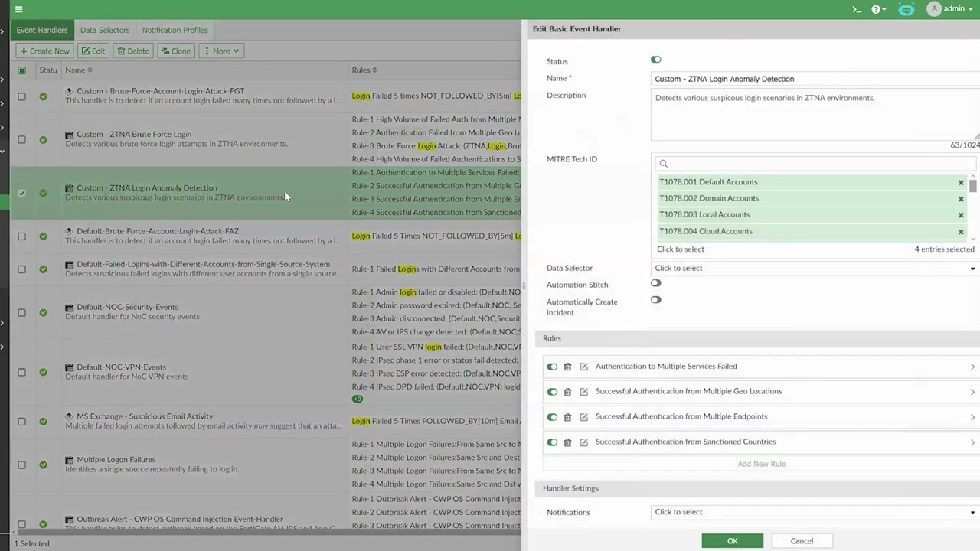Delete the Successful Authentication from Multiple Geo Locations rule

[x=567, y=392]
